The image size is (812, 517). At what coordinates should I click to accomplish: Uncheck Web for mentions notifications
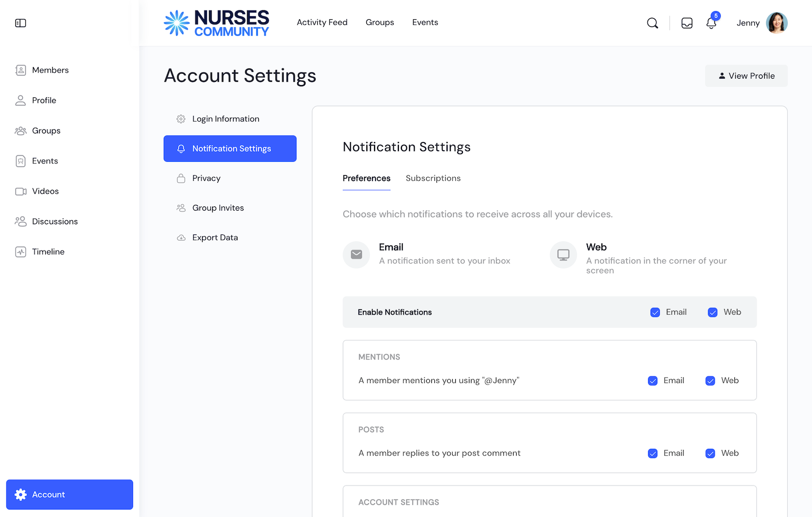[710, 381]
